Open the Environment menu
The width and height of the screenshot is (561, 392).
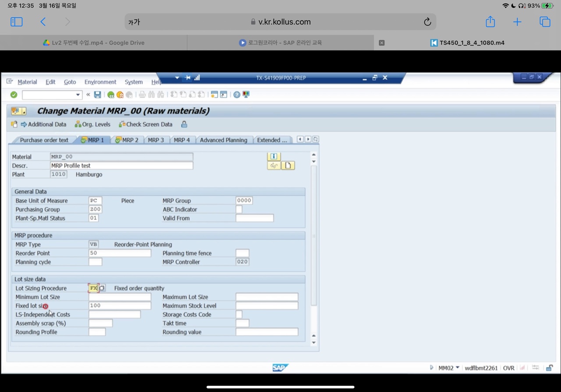tap(100, 82)
